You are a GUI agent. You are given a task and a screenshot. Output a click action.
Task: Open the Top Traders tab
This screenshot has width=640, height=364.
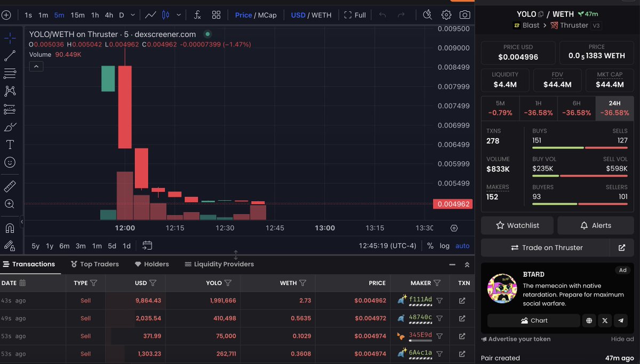[94, 264]
